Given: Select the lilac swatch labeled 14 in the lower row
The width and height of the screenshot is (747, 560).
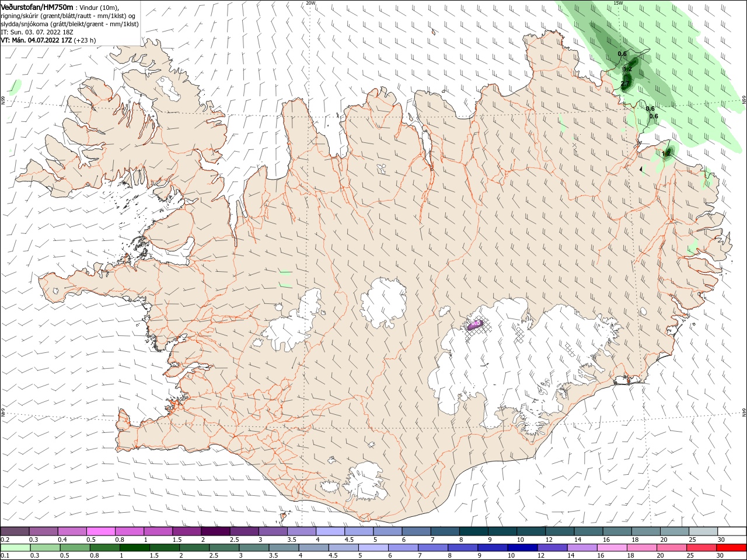Looking at the screenshot, I should [581, 548].
